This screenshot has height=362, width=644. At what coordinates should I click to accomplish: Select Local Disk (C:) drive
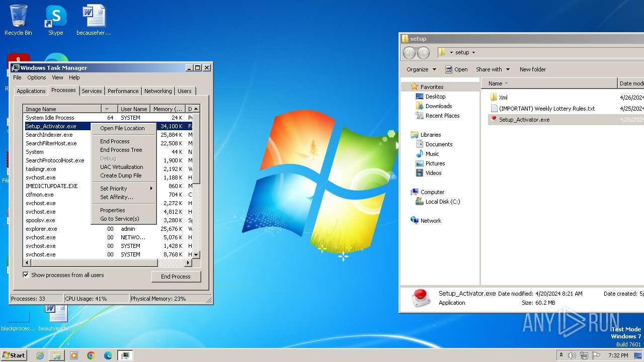(443, 202)
